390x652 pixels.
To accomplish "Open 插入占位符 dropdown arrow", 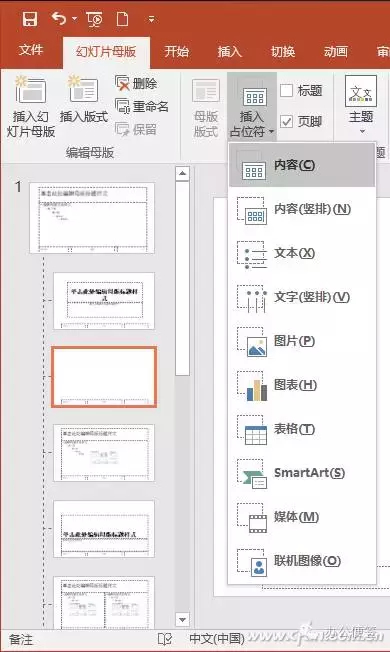I will coord(272,132).
